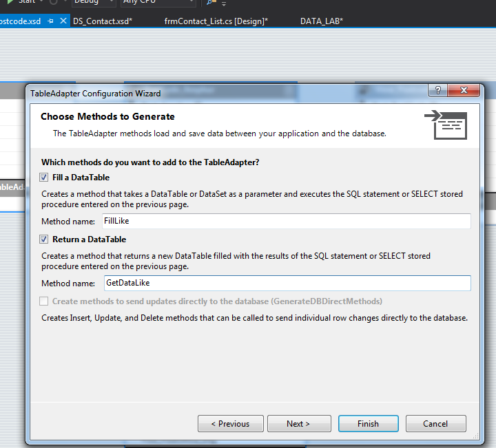
Task: Pin the postcode.xsd document tab
Action: pyautogui.click(x=51, y=21)
